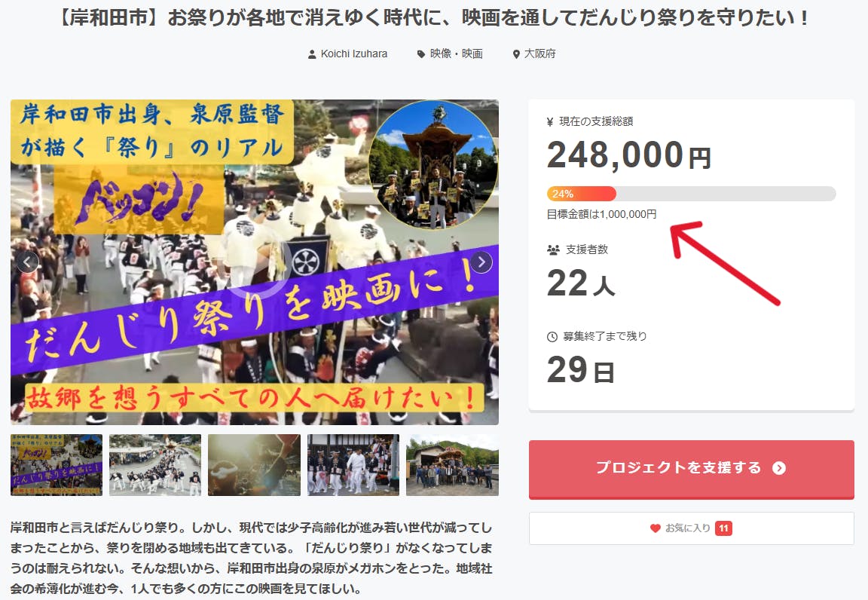The width and height of the screenshot is (868, 600).
Task: Click the tag icon beside 映像・映画
Action: [420, 54]
